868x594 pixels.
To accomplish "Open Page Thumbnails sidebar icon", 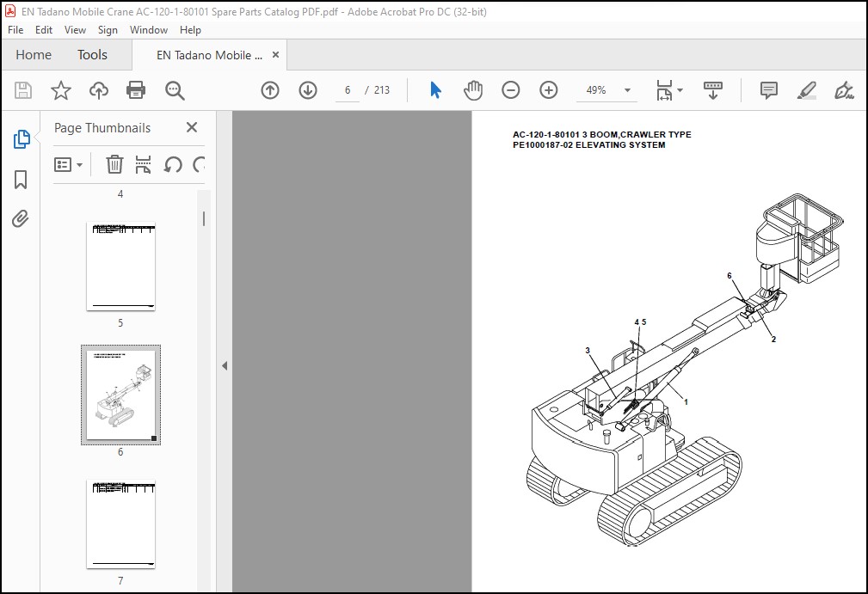I will [x=21, y=139].
